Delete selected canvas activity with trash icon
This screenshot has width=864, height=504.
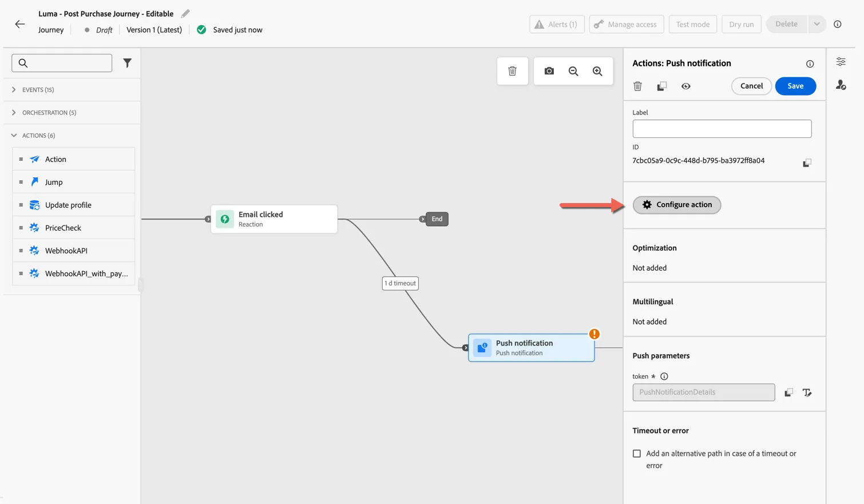pyautogui.click(x=512, y=71)
